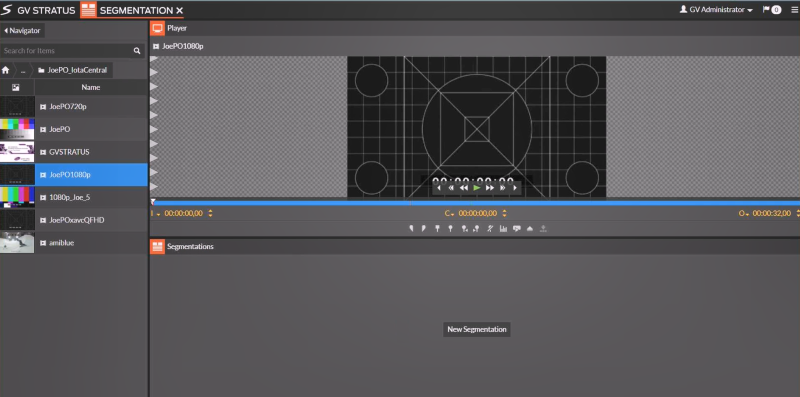Click the rewind playback button
Image resolution: width=800 pixels, height=397 pixels.
464,188
